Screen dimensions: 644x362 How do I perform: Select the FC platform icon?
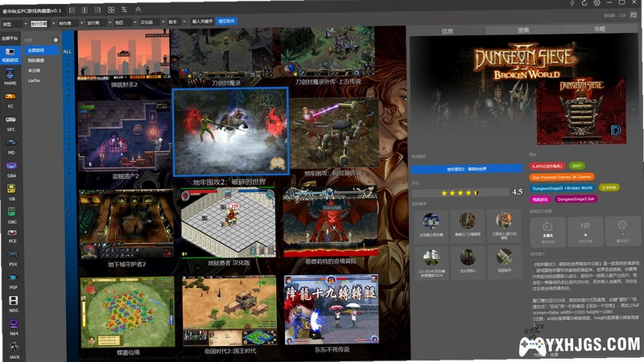[10, 97]
